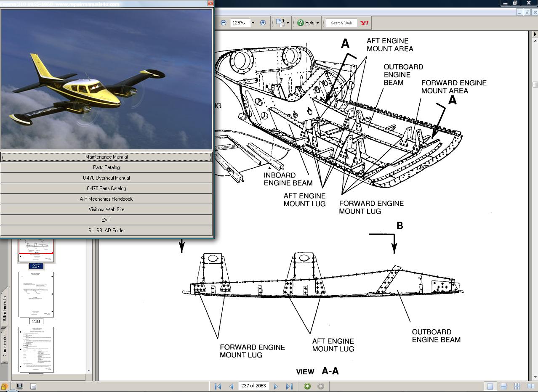The width and height of the screenshot is (538, 392).
Task: Expand the Help dropdown menu
Action: click(317, 23)
